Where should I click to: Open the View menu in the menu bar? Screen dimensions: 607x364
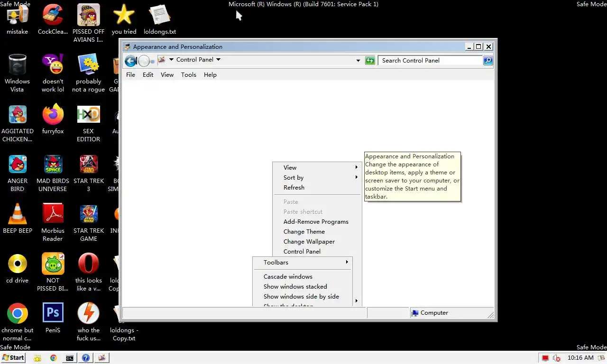167,74
